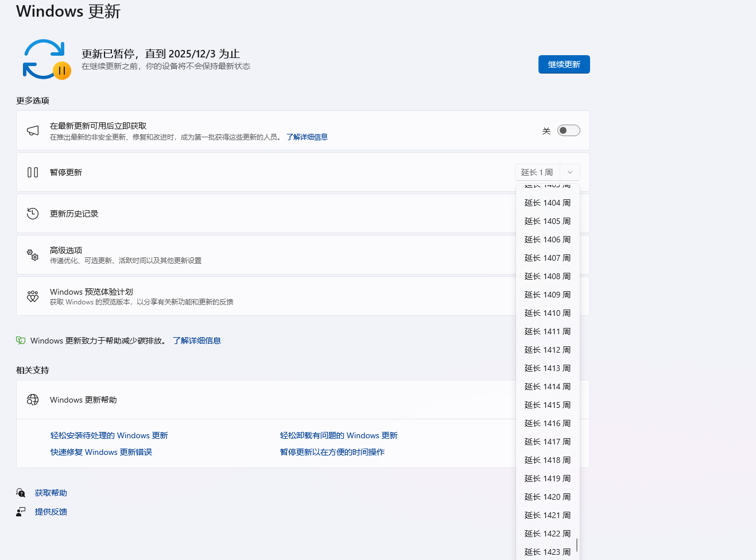Click the green leaf carbon emissions icon
Image resolution: width=756 pixels, height=560 pixels.
[21, 341]
